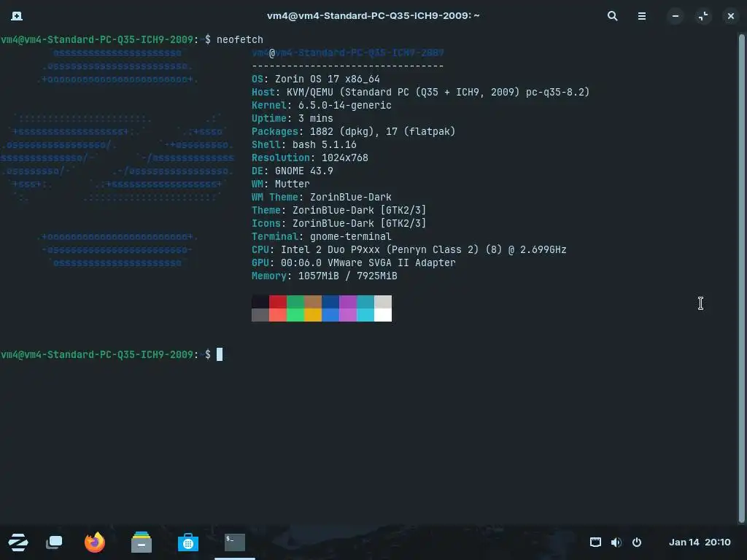The image size is (747, 560).
Task: Open a new terminal tab
Action: click(x=17, y=16)
